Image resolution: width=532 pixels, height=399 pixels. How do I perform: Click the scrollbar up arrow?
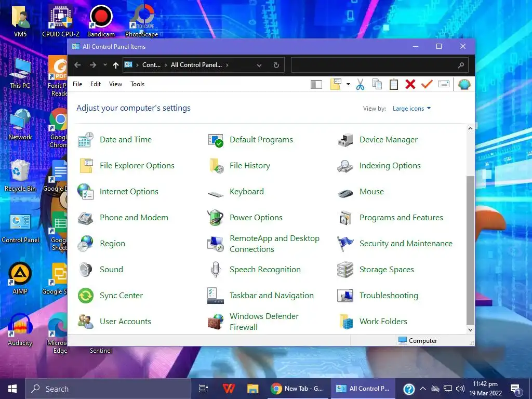[x=470, y=129]
